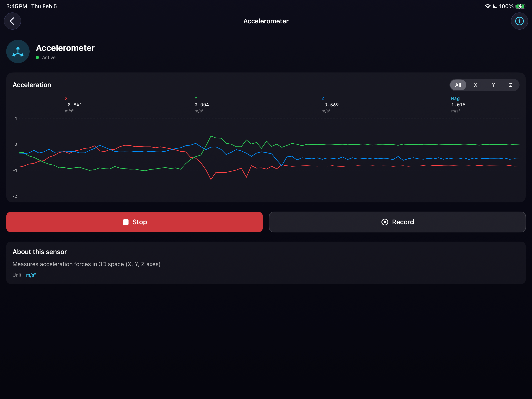Go back with the chevron button
Image resolution: width=532 pixels, height=399 pixels.
tap(12, 21)
